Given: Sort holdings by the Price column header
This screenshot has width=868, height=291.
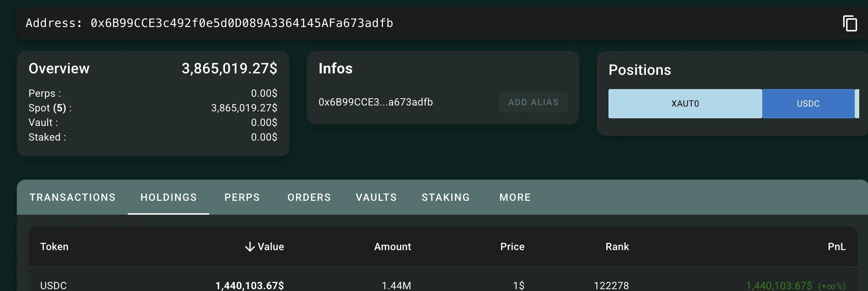Looking at the screenshot, I should click(512, 247).
